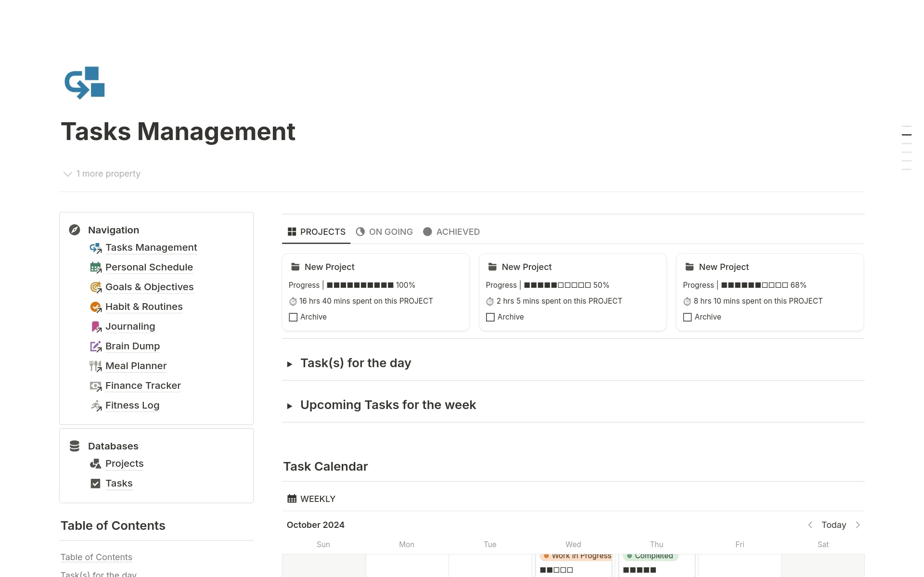Screen dimensions: 924x577
Task: Open the Fitness Log link
Action: 132,406
